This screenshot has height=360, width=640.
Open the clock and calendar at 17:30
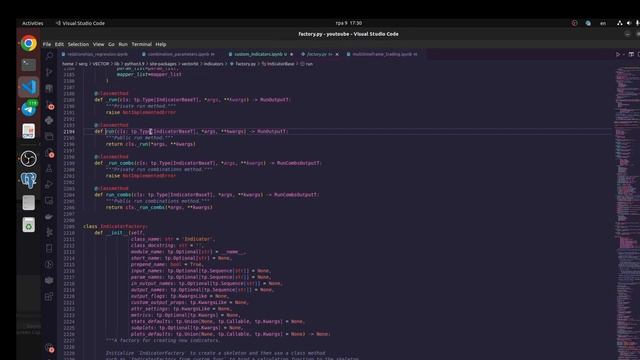pos(349,23)
